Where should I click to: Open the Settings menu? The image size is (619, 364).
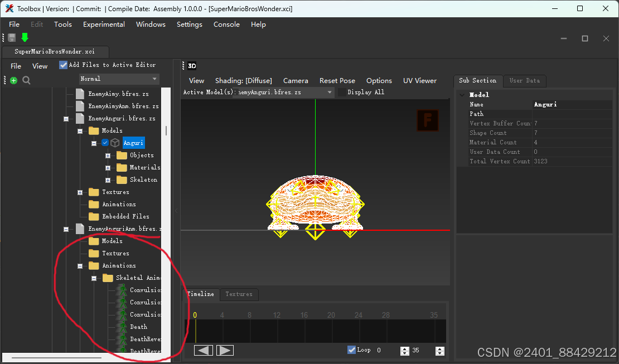pos(190,25)
